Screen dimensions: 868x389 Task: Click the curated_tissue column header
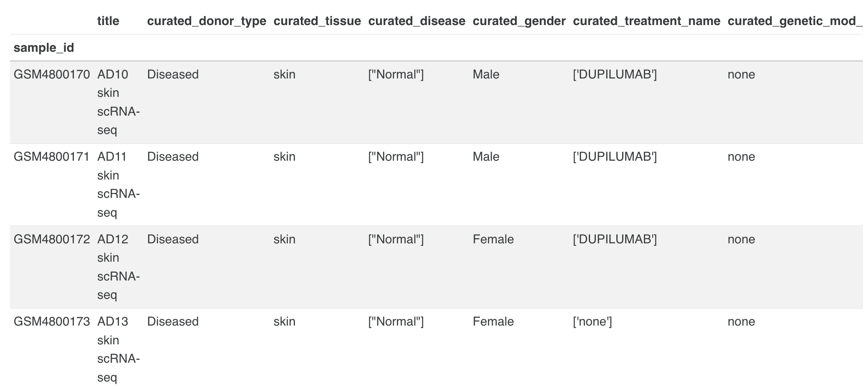point(317,21)
